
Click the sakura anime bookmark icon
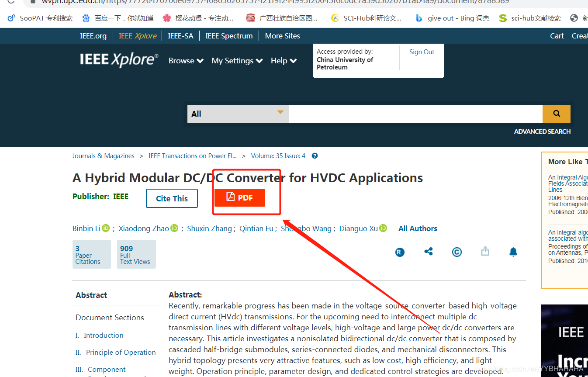point(166,18)
